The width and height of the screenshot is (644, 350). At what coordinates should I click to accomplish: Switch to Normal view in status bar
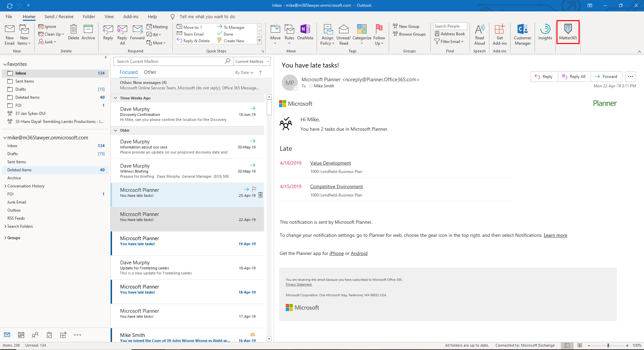(567, 345)
